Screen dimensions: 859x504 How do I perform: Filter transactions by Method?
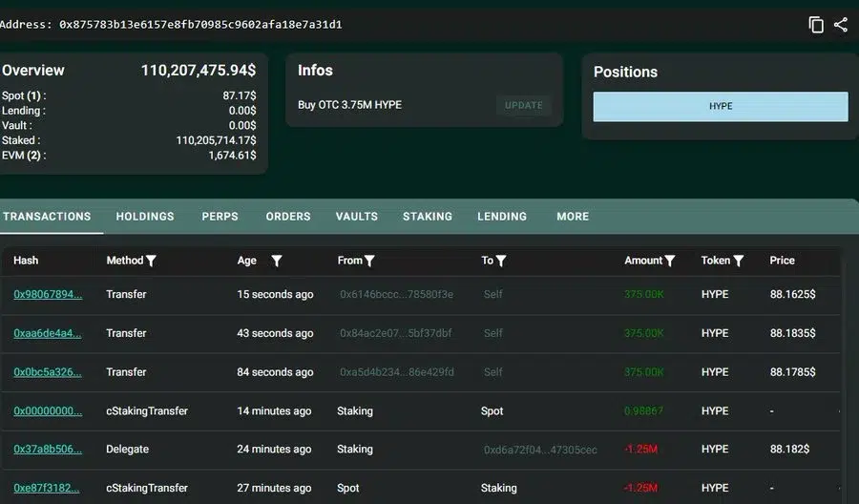click(151, 261)
